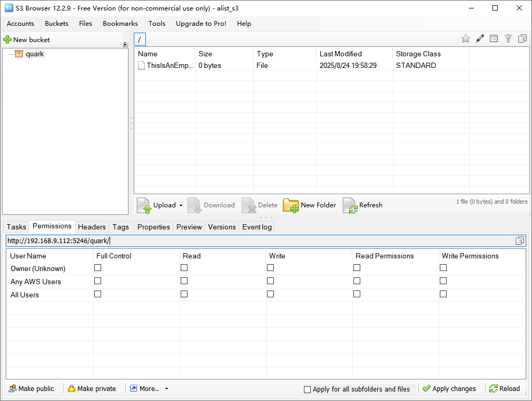Click the STANDARD storage class cell

point(416,65)
